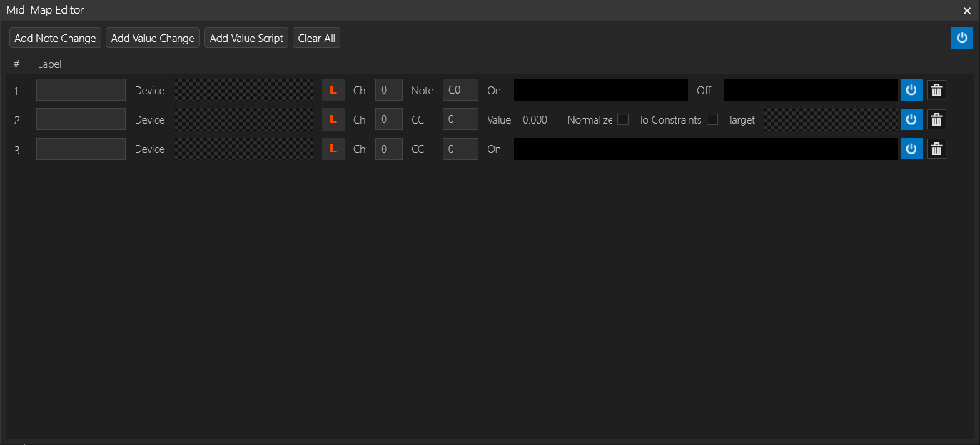The image size is (980, 445).
Task: Delete row 1 with trash icon
Action: pyautogui.click(x=937, y=90)
